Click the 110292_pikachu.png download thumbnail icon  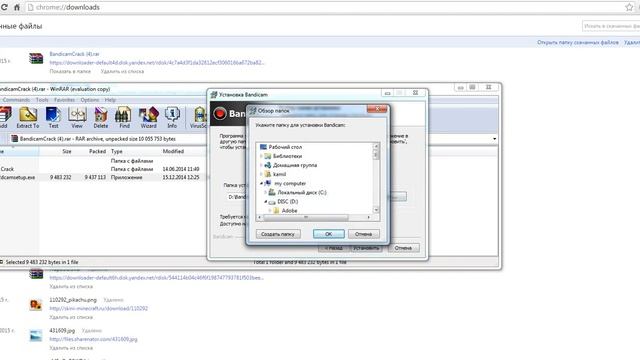tap(36, 304)
